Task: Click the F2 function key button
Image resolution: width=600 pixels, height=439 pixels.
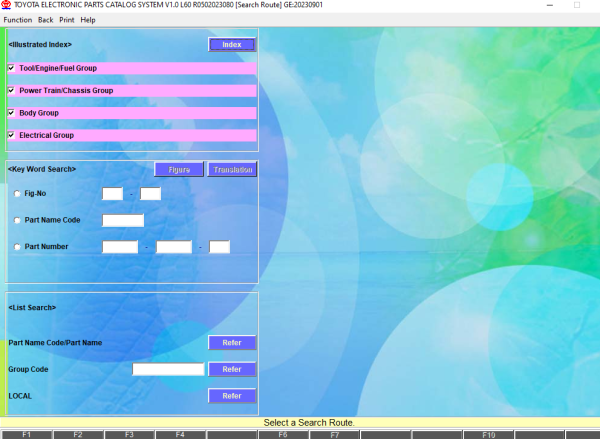Action: [78, 434]
